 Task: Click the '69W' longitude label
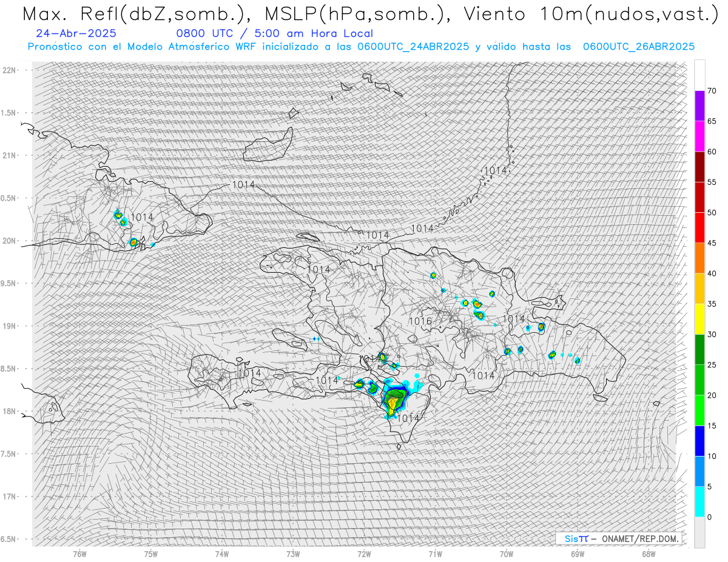pyautogui.click(x=578, y=553)
